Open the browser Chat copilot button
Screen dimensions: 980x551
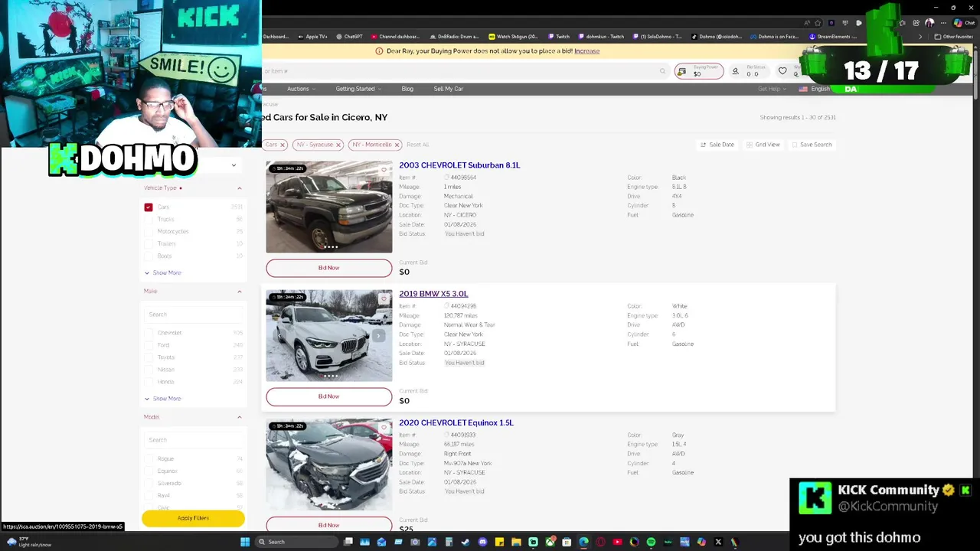point(963,23)
